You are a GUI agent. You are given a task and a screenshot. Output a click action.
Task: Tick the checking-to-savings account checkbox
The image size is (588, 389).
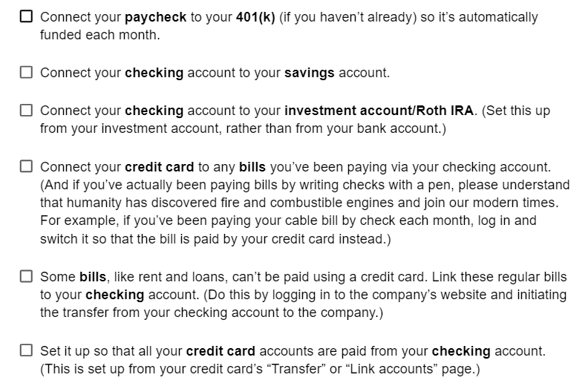(x=26, y=72)
